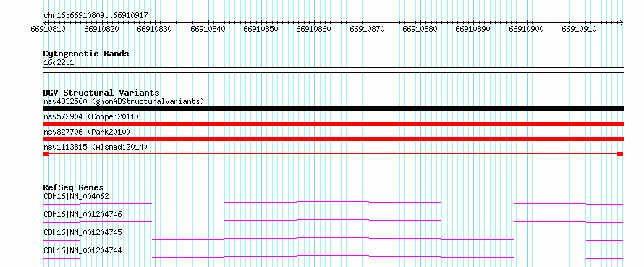Open transcript CDH16|NM_001204746

pyautogui.click(x=82, y=214)
